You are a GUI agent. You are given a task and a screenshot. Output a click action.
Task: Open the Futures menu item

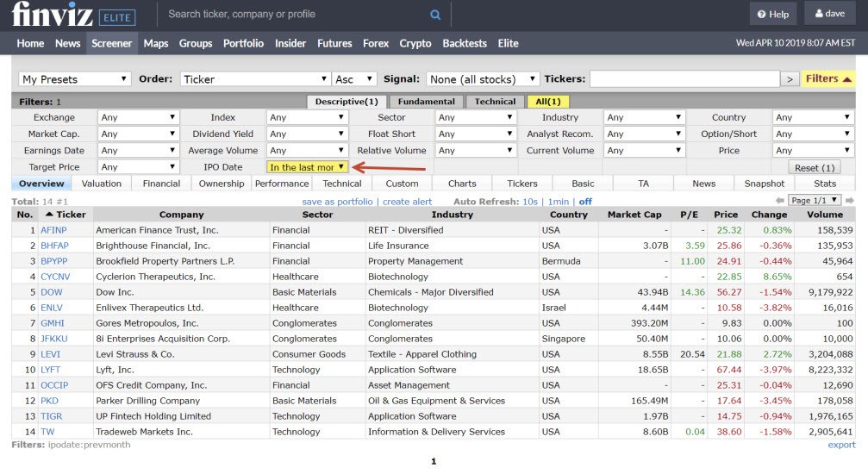pos(334,43)
